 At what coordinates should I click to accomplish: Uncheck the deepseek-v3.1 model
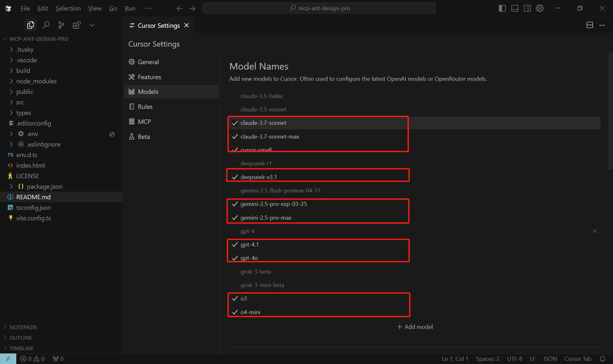(x=235, y=177)
